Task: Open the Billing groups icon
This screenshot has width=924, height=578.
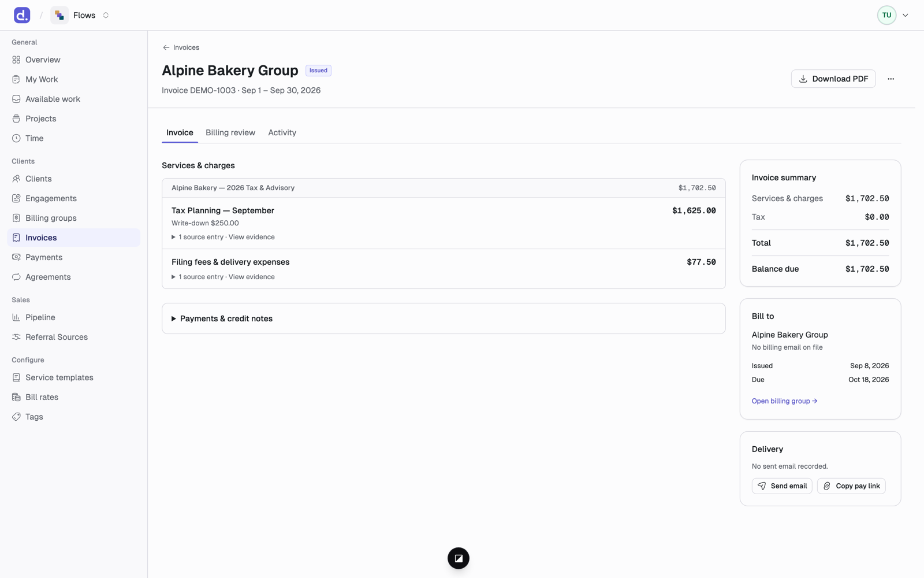Action: (x=16, y=218)
